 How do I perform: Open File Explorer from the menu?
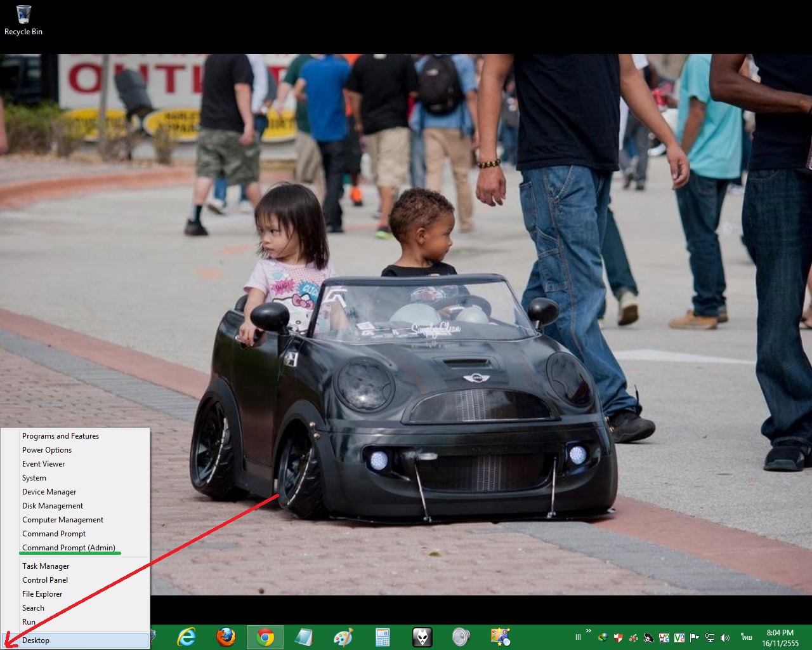tap(75, 594)
